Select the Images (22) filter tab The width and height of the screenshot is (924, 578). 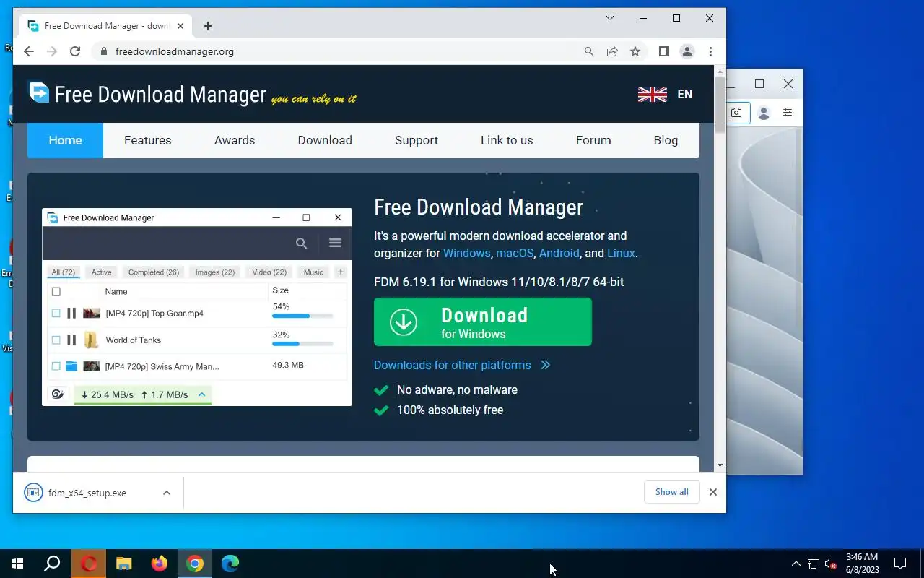(x=215, y=272)
